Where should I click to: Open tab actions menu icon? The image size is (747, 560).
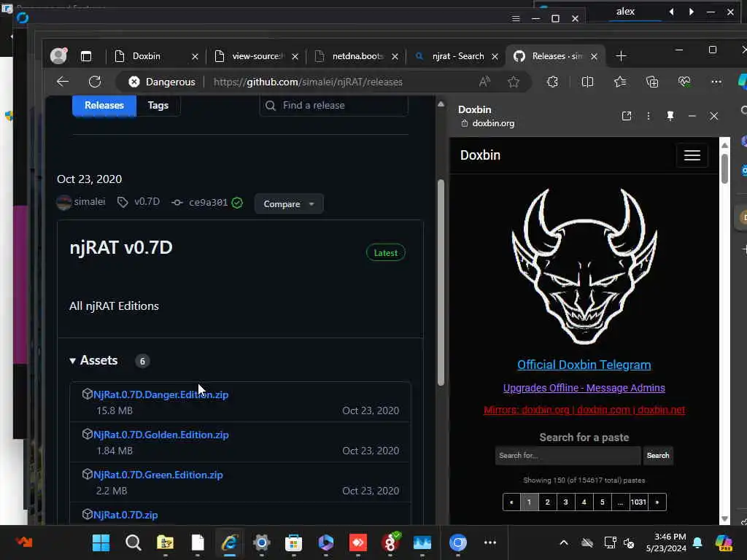[x=86, y=56]
